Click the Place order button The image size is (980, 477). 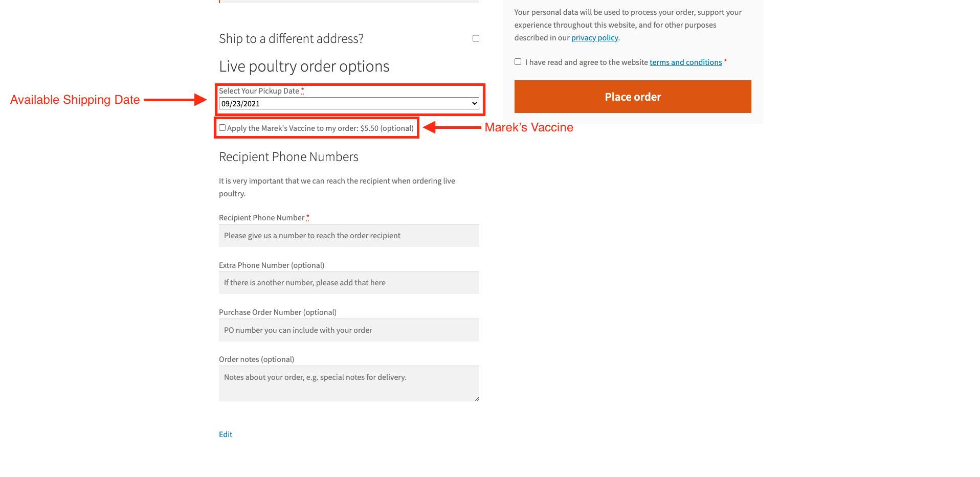(633, 97)
